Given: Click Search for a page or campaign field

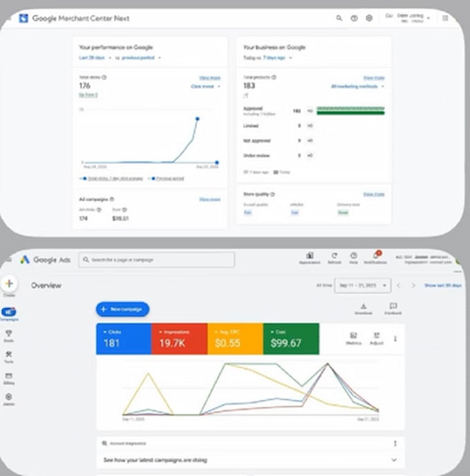Looking at the screenshot, I should pos(156,260).
